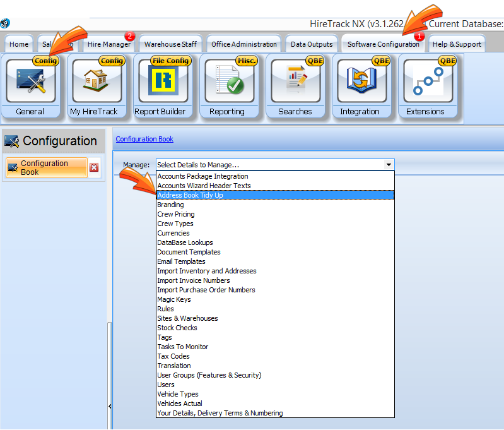Switch to the Warehouse Staff tab

170,44
